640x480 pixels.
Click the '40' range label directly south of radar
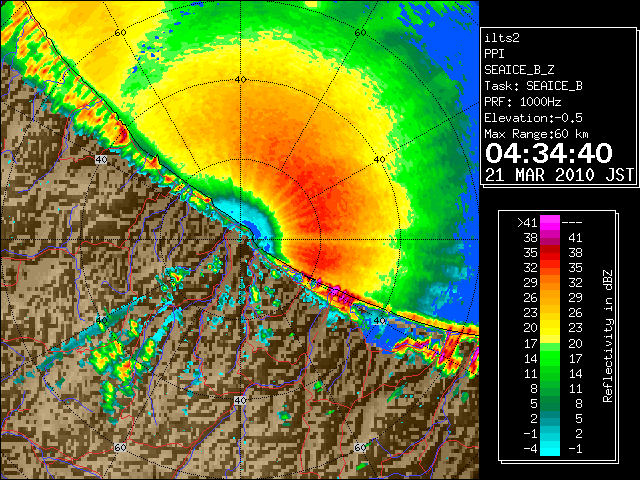240,400
